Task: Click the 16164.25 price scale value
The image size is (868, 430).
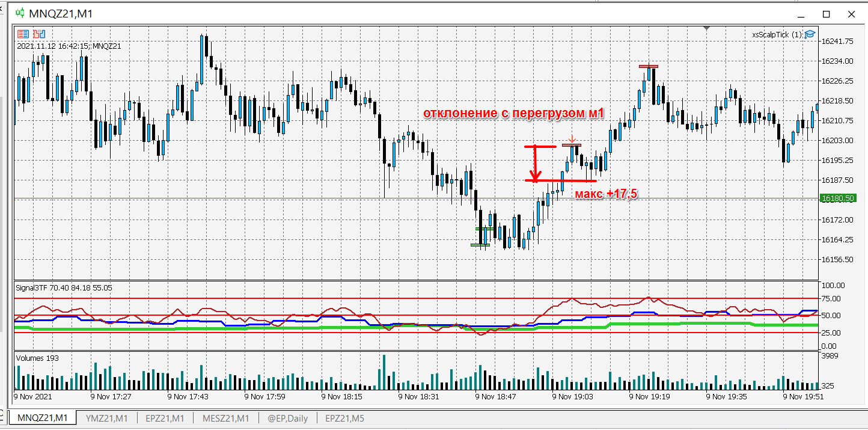Action: pyautogui.click(x=838, y=239)
